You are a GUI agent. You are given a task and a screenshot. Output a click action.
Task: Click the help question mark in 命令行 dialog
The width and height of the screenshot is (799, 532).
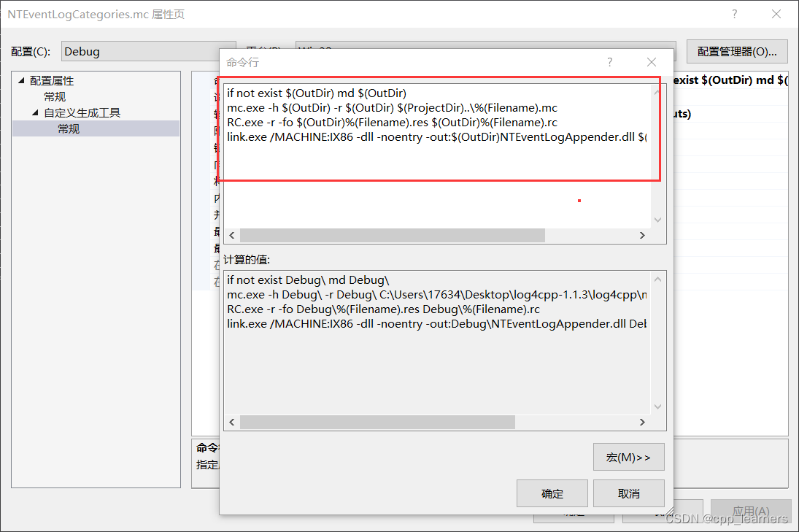pos(610,63)
